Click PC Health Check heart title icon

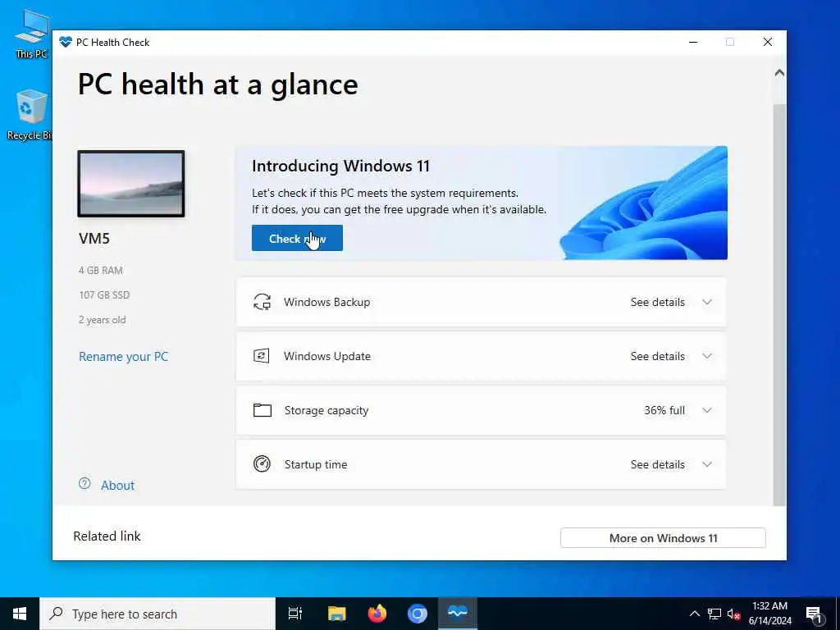(66, 42)
